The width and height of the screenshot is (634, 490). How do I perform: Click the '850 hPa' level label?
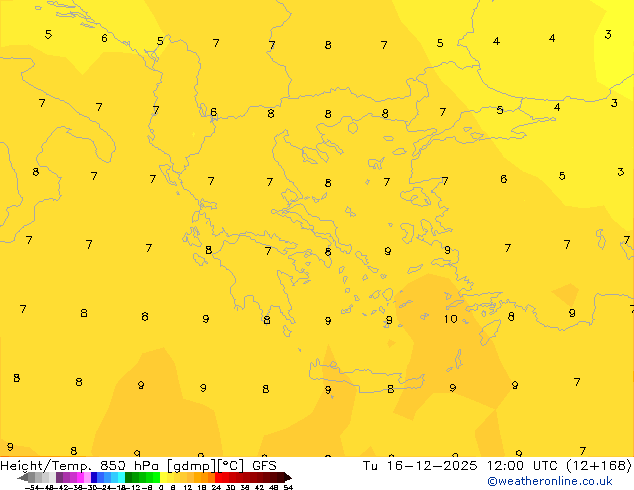[x=129, y=466]
